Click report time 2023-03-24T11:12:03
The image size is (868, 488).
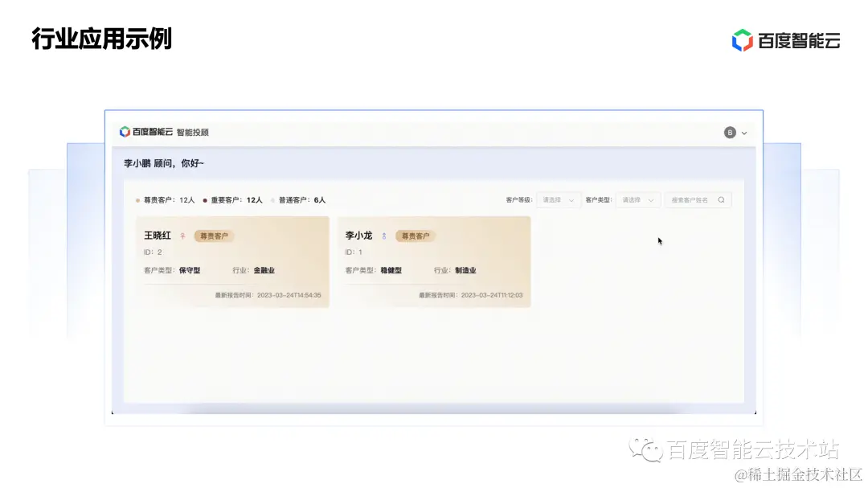click(x=492, y=295)
